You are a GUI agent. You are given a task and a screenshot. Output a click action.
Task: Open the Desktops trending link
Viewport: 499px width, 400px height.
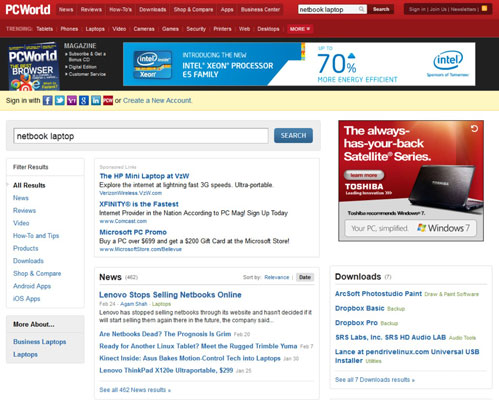pyautogui.click(x=268, y=29)
